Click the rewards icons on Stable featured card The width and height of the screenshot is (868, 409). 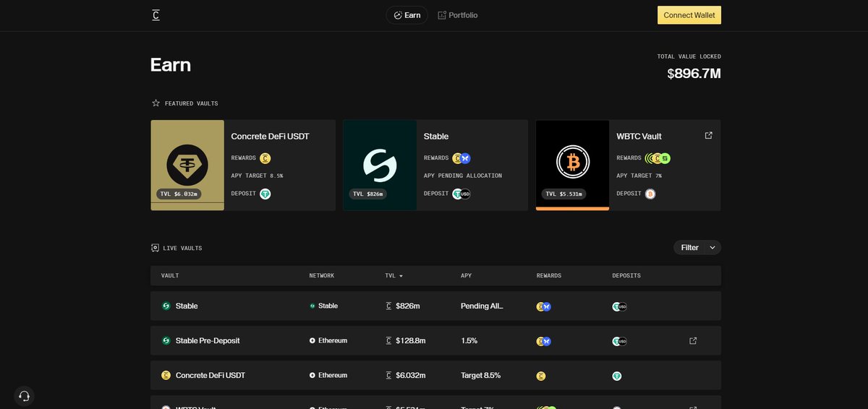pos(461,158)
